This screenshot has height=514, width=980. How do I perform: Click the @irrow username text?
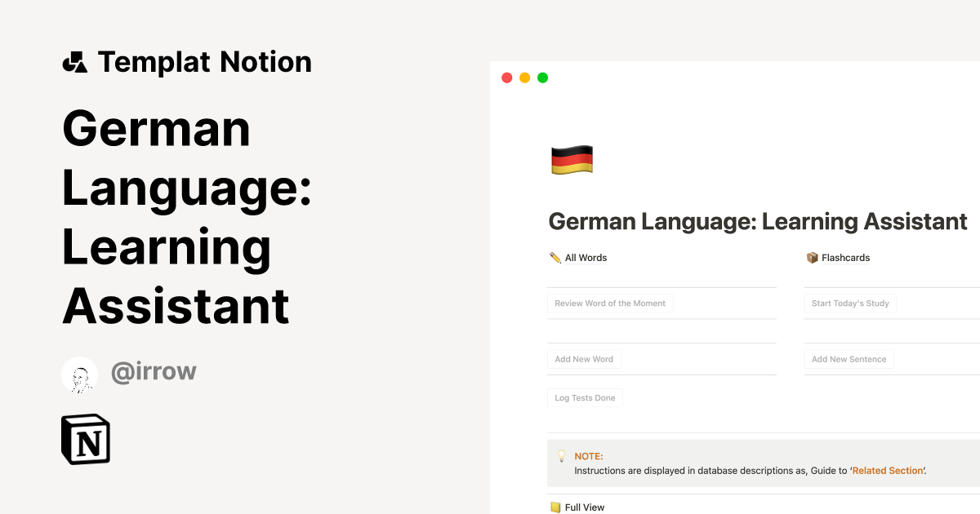click(x=154, y=371)
